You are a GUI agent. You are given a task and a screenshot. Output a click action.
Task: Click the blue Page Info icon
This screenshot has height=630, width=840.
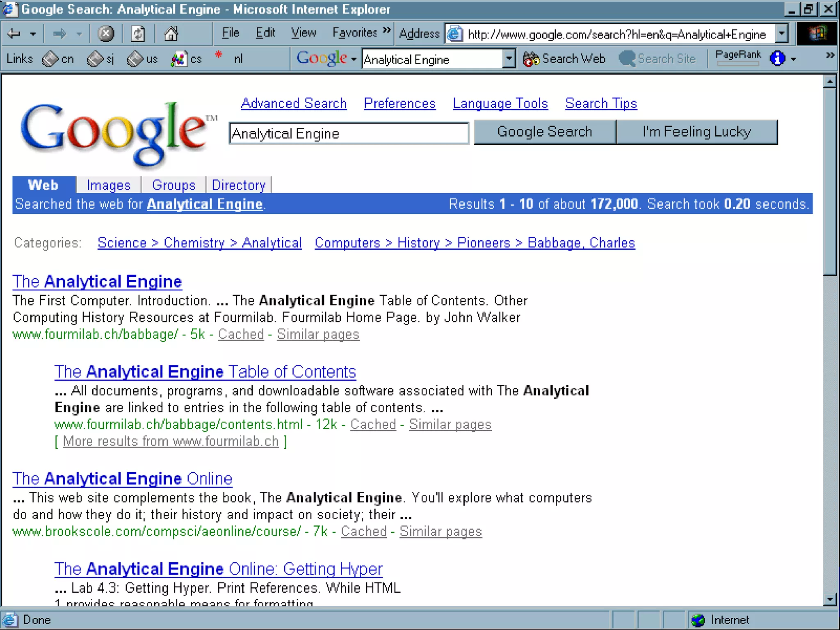pos(777,59)
